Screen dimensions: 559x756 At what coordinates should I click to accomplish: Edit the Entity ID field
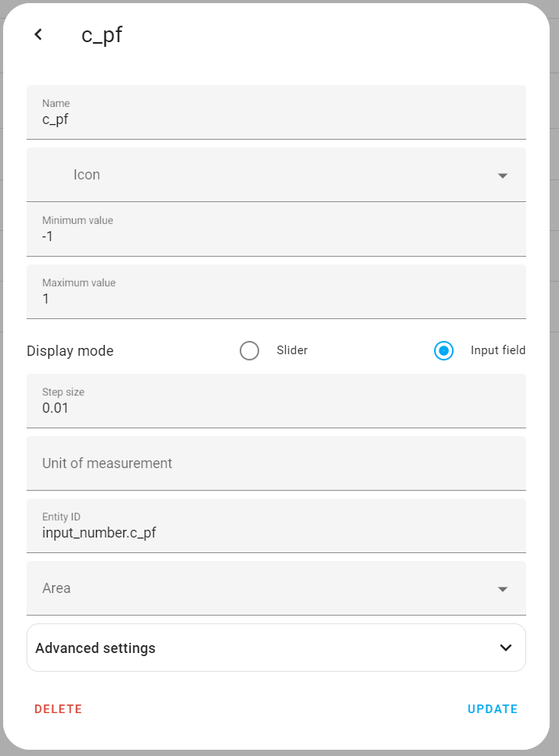[276, 533]
